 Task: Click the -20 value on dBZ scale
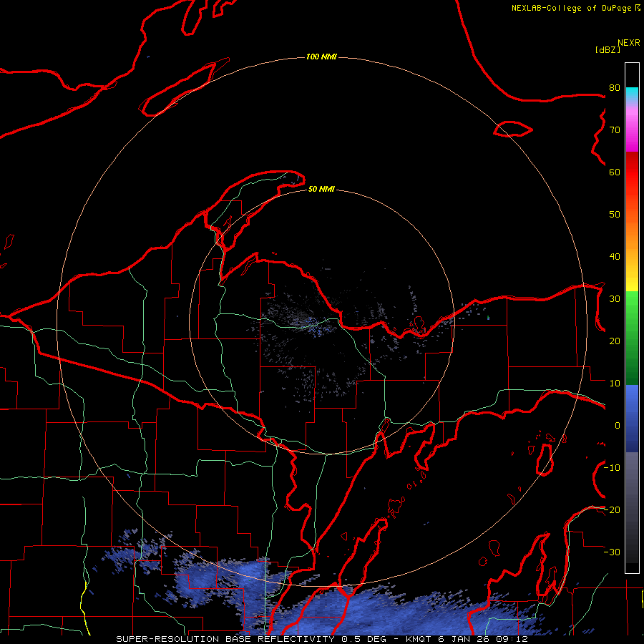tap(613, 510)
